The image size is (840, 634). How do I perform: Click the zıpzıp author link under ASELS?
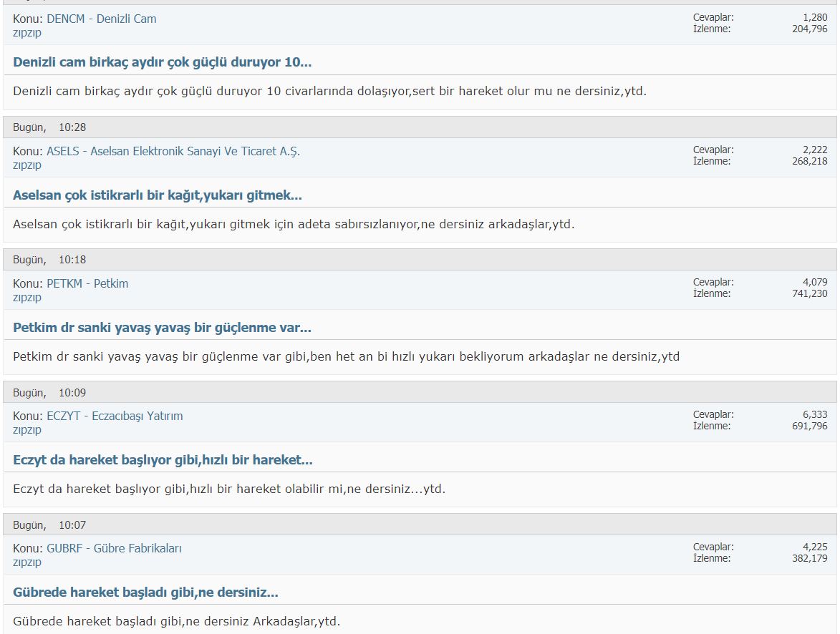[x=26, y=165]
